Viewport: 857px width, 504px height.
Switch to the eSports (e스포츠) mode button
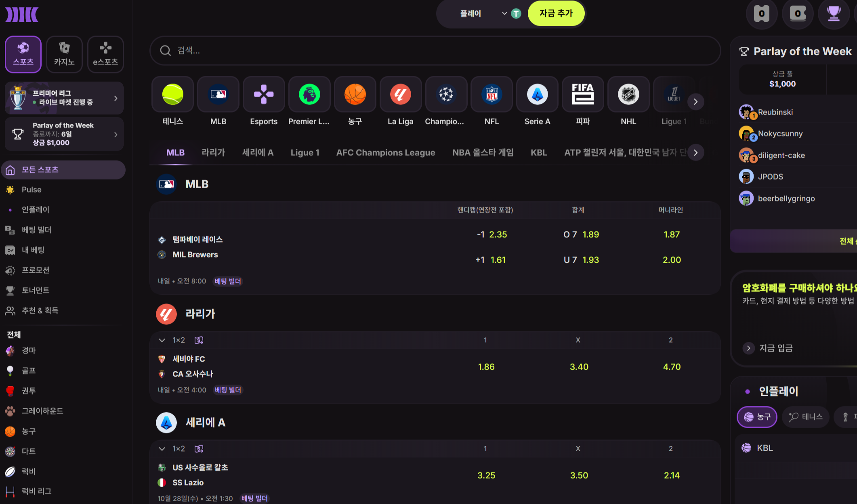pos(105,54)
